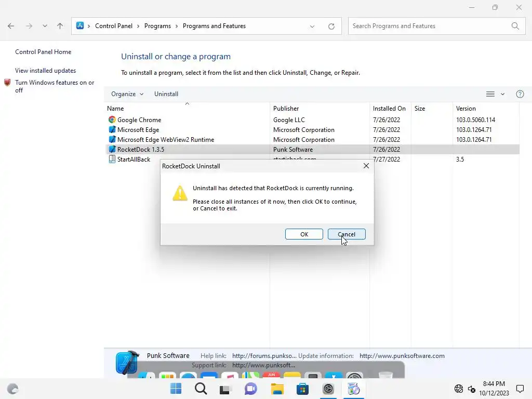Click the Punk Software details pane icon
Viewport: 532px width, 399px height.
pyautogui.click(x=127, y=362)
